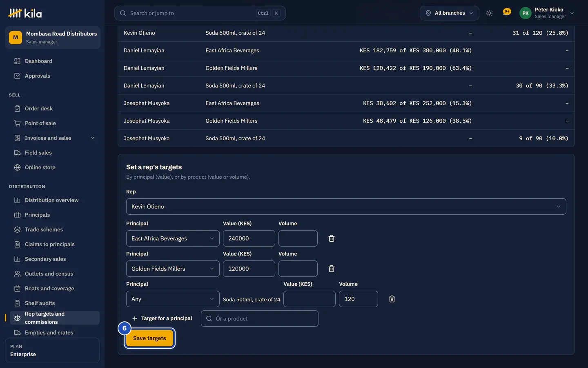Open Shelf audits page

(x=54, y=303)
